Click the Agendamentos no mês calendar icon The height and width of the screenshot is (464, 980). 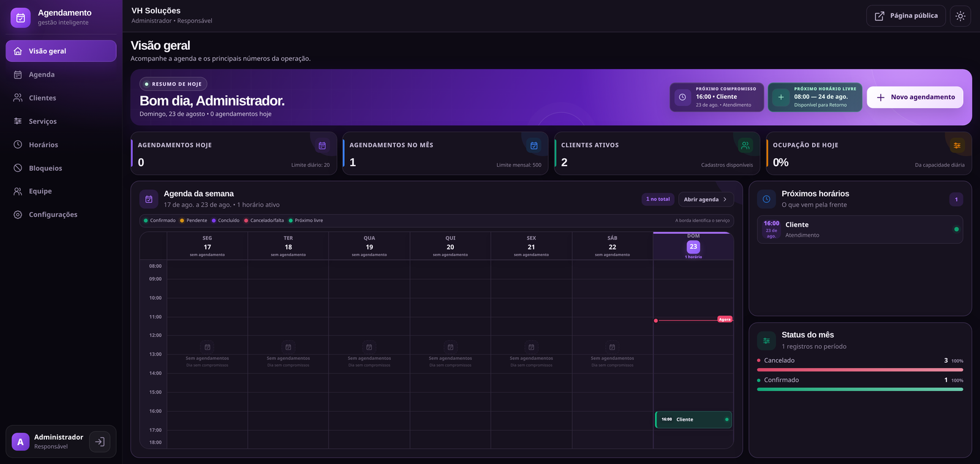534,145
